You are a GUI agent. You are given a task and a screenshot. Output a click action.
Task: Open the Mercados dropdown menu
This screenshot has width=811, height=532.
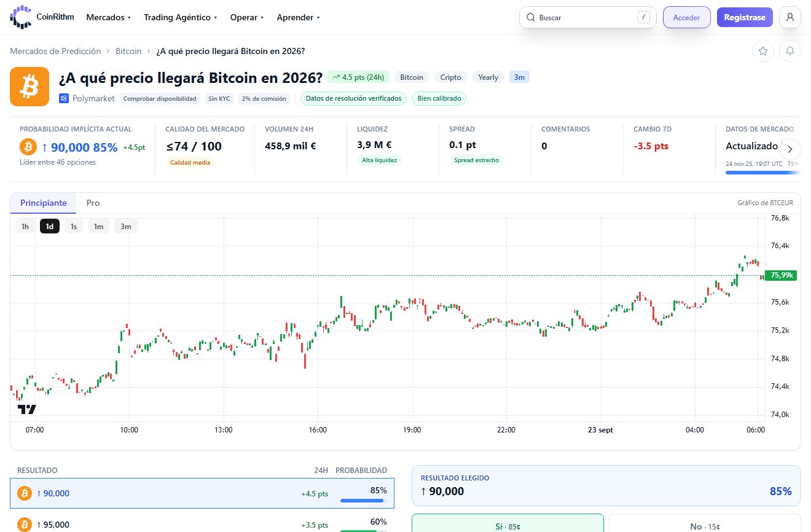click(109, 17)
